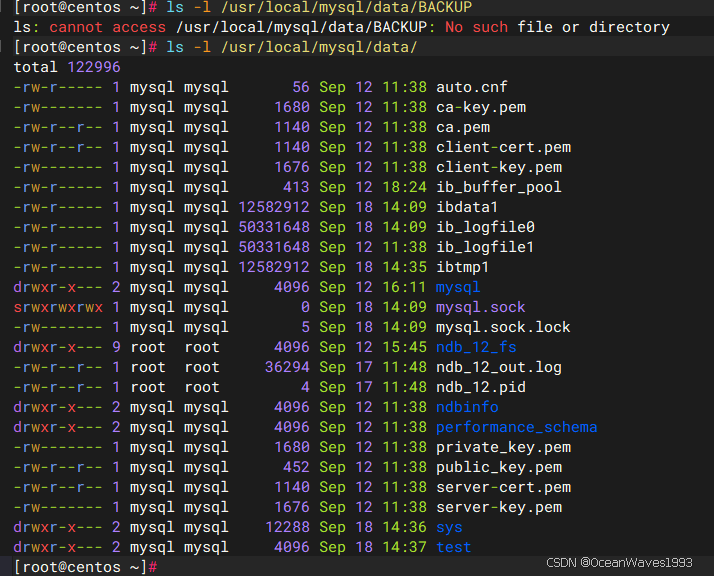
Task: Select client-cert.pem in the listing
Action: point(503,147)
